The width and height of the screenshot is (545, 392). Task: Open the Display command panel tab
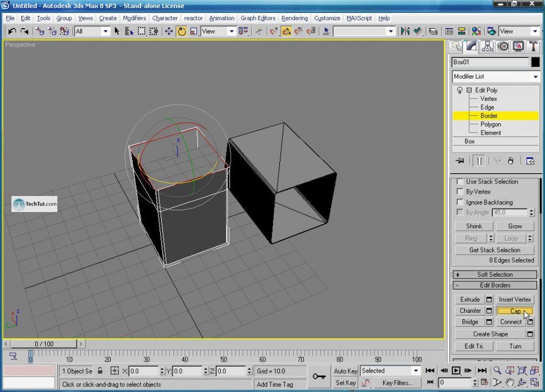[x=518, y=47]
